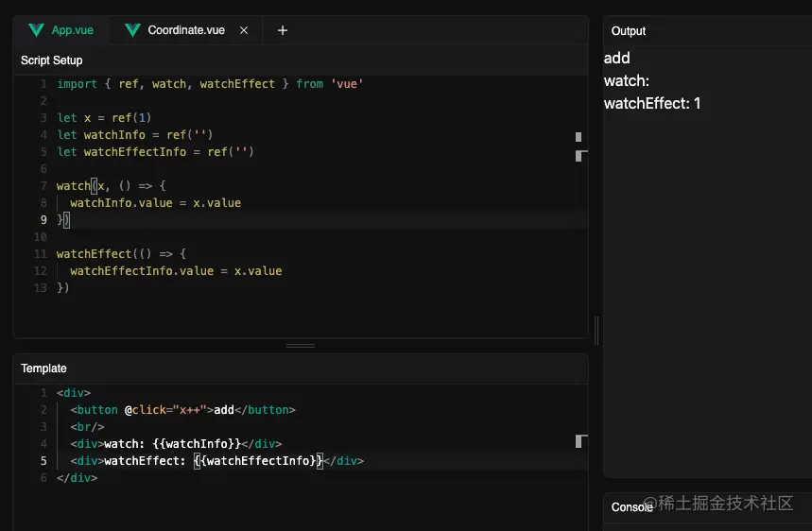Viewport: 812px width, 531px height.
Task: Click the add button in Output preview
Action: click(616, 58)
